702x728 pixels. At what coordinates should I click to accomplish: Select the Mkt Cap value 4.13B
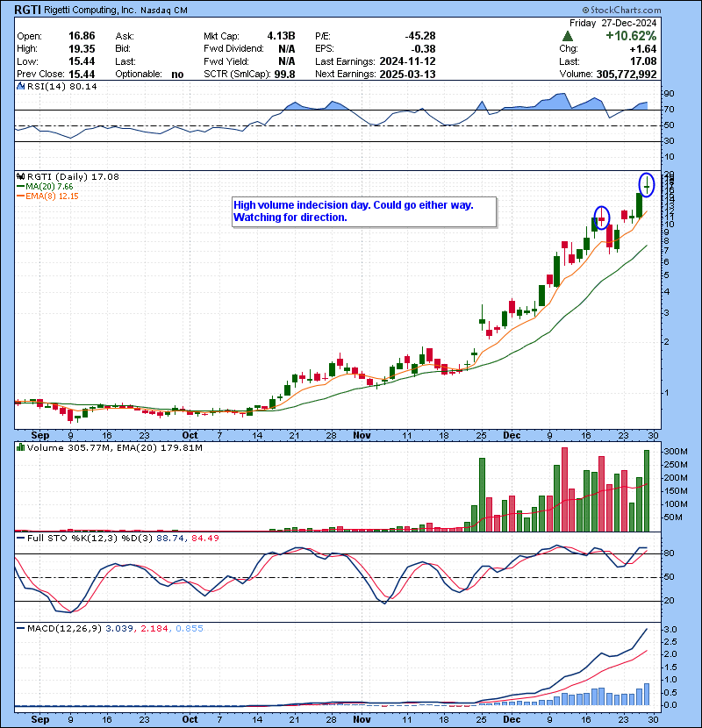(281, 36)
